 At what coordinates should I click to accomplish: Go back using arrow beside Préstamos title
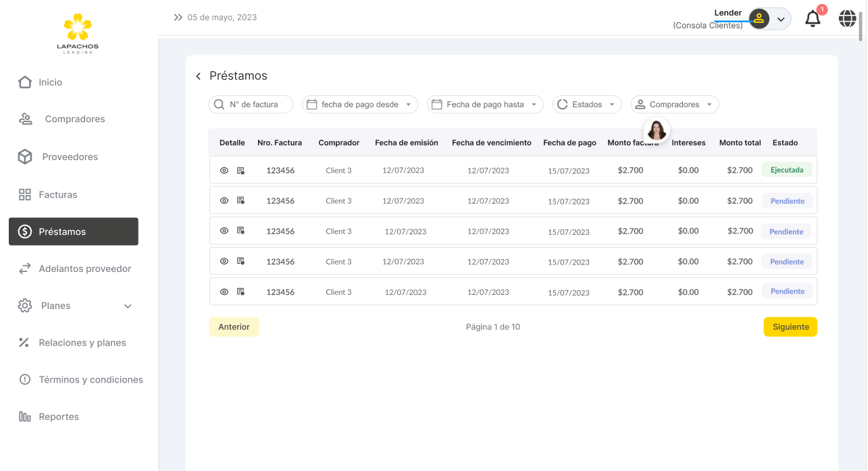pos(199,76)
